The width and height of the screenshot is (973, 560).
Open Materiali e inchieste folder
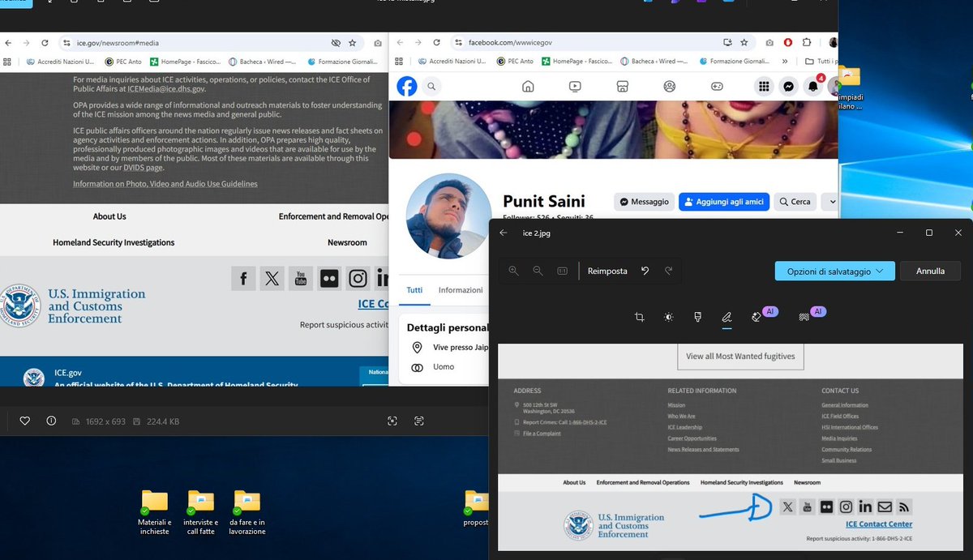pyautogui.click(x=154, y=512)
